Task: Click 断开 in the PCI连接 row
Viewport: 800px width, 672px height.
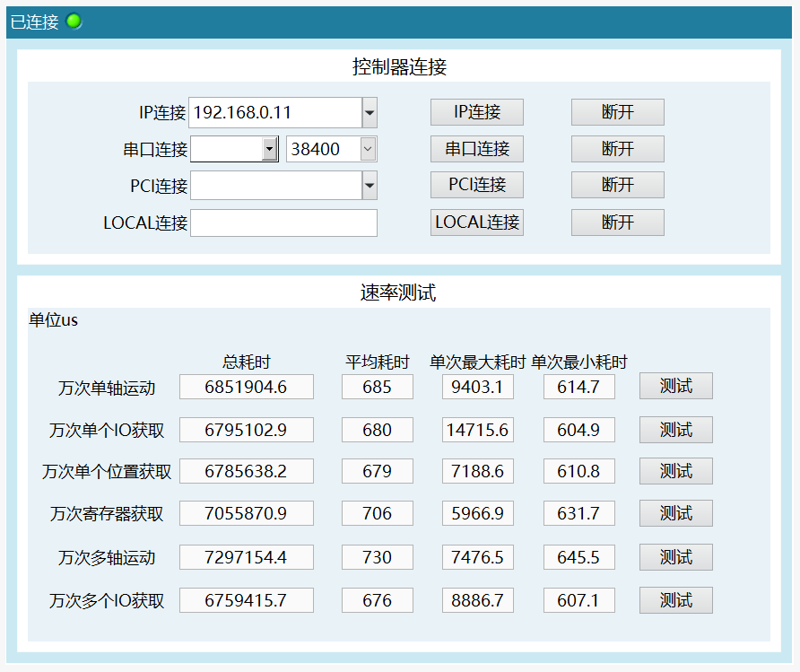Action: 617,185
